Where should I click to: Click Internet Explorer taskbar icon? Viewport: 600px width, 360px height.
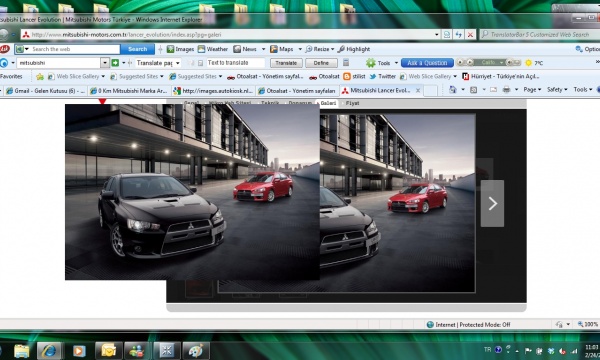point(49,351)
